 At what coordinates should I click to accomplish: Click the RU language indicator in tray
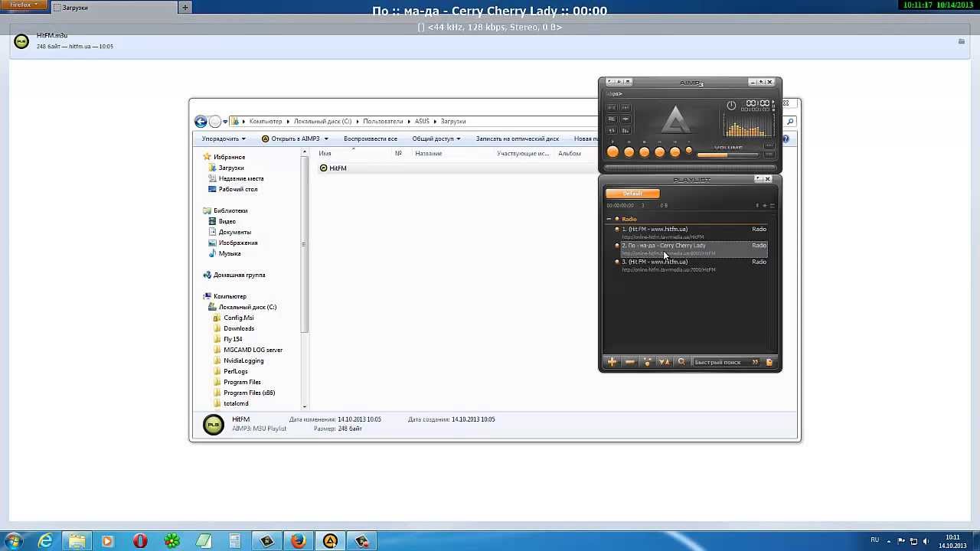(x=875, y=540)
